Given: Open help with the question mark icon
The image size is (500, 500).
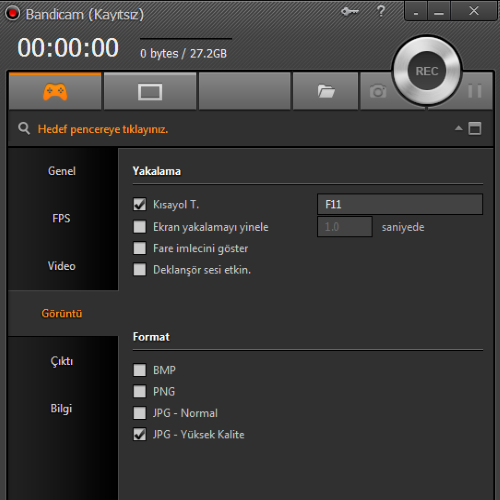Looking at the screenshot, I should 381,11.
